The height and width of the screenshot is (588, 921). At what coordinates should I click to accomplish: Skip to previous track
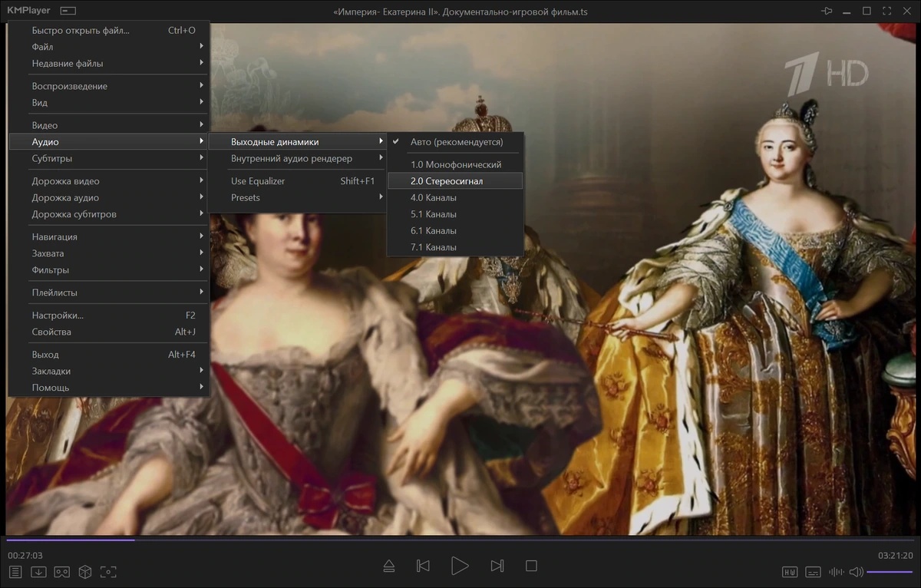click(423, 567)
